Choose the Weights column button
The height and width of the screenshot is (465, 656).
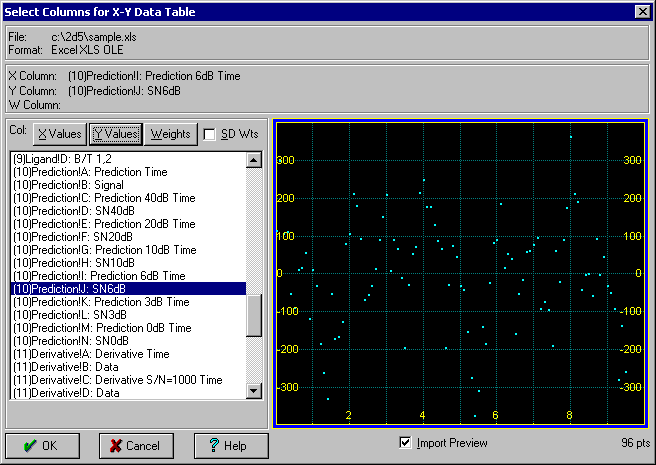click(x=170, y=134)
